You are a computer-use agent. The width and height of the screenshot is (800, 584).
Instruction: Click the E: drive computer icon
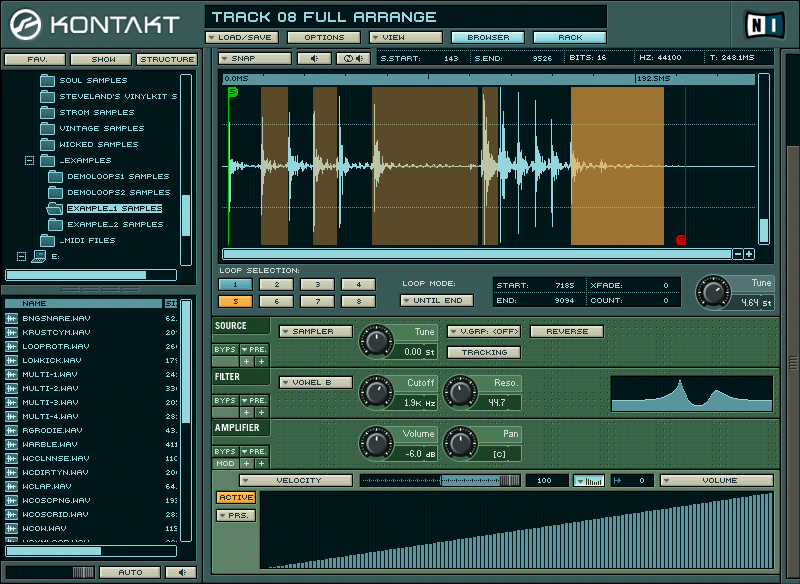(39, 256)
